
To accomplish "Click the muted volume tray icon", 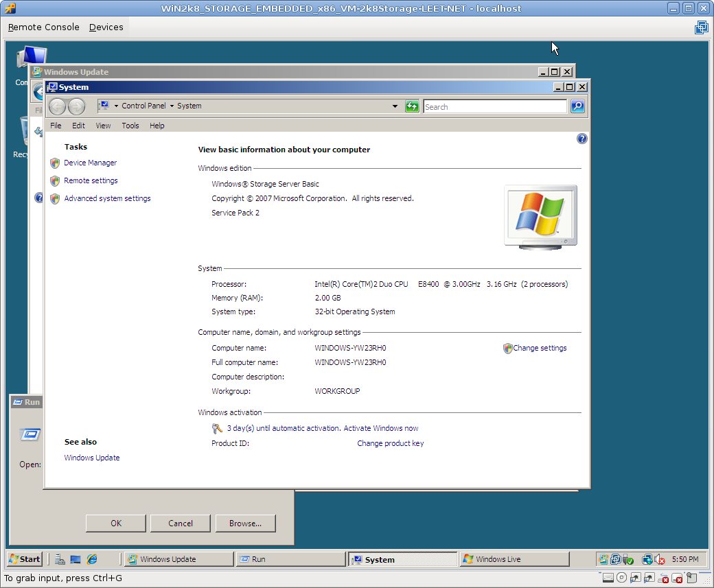I will click(x=660, y=559).
